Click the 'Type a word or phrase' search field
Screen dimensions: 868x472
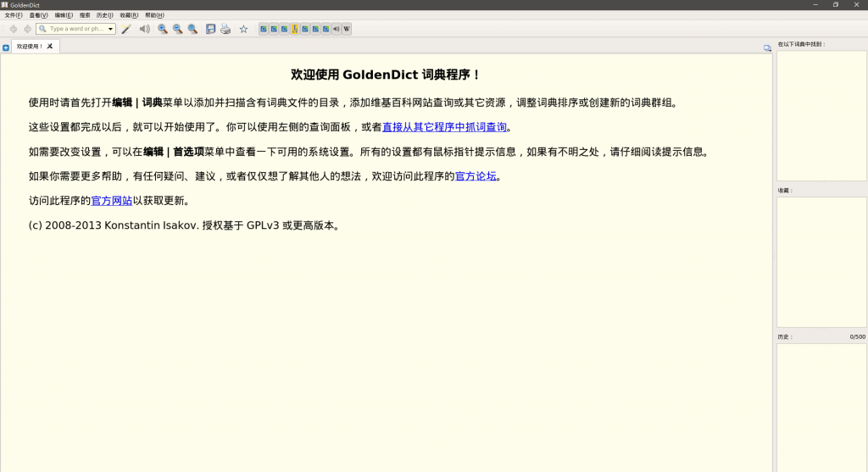pyautogui.click(x=75, y=29)
